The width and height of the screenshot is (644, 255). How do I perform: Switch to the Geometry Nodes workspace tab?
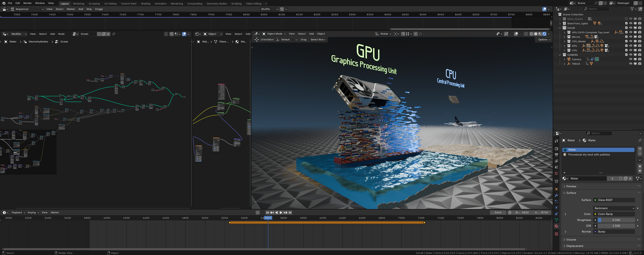tap(216, 4)
